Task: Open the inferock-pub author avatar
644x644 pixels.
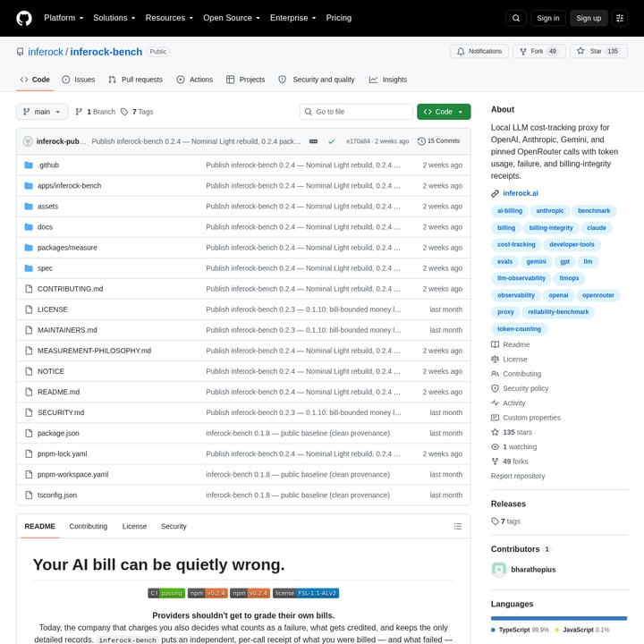Action: 28,141
